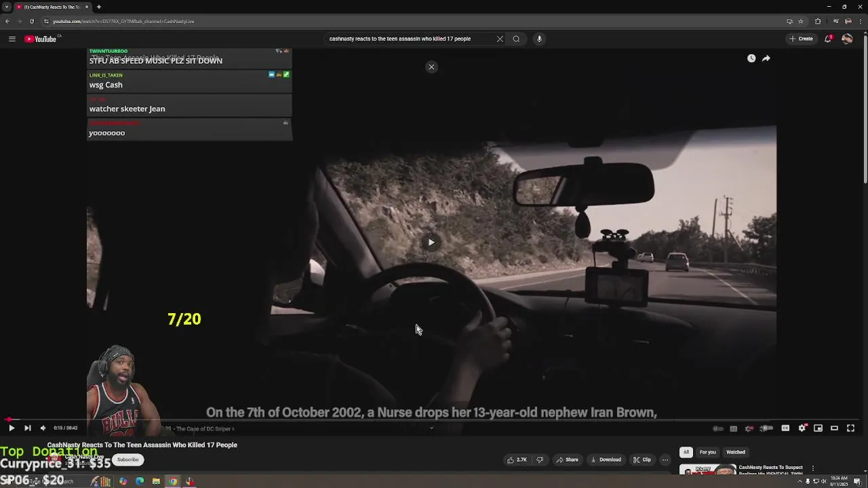Go to YouTube home via logo

coord(41,39)
